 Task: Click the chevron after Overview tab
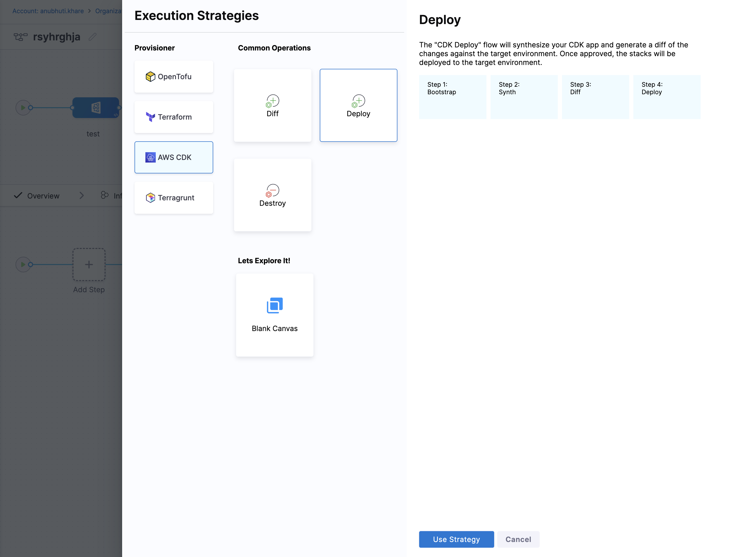pyautogui.click(x=81, y=196)
